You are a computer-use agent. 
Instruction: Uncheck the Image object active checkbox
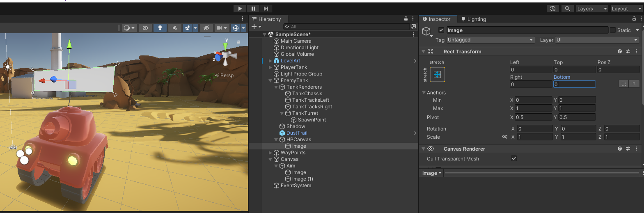[441, 30]
